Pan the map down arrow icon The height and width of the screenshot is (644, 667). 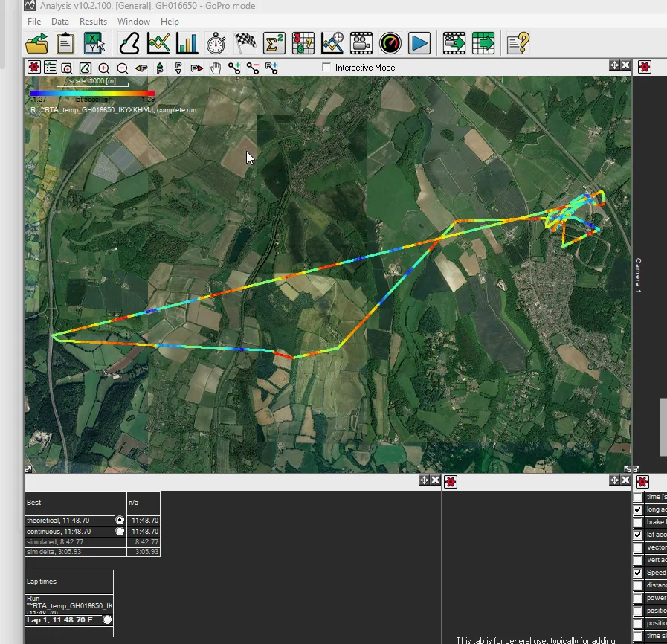point(178,68)
